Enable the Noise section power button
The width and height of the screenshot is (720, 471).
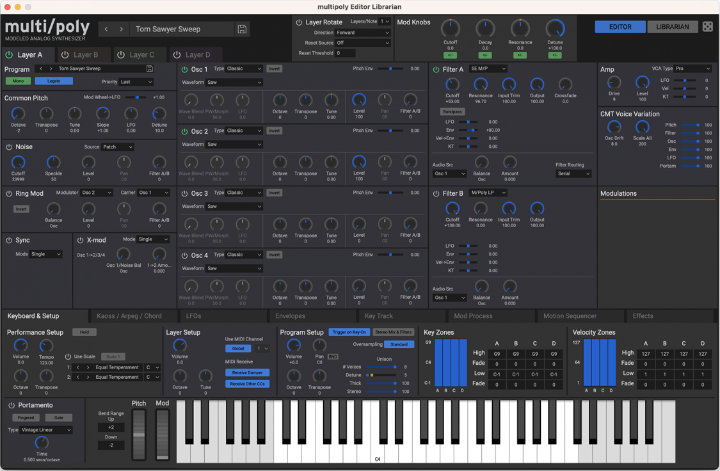[x=9, y=147]
